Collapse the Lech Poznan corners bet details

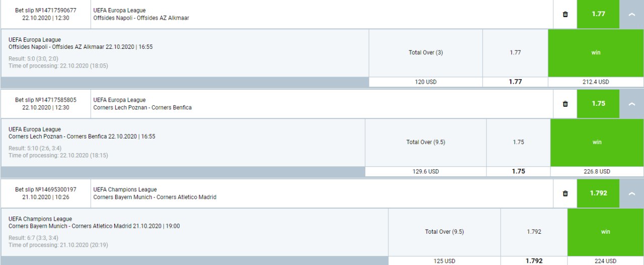(x=632, y=104)
